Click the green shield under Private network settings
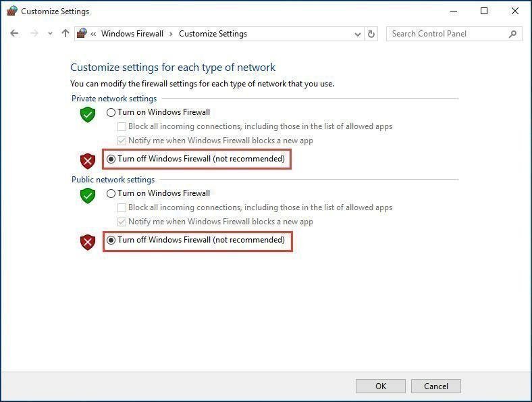 (x=88, y=114)
